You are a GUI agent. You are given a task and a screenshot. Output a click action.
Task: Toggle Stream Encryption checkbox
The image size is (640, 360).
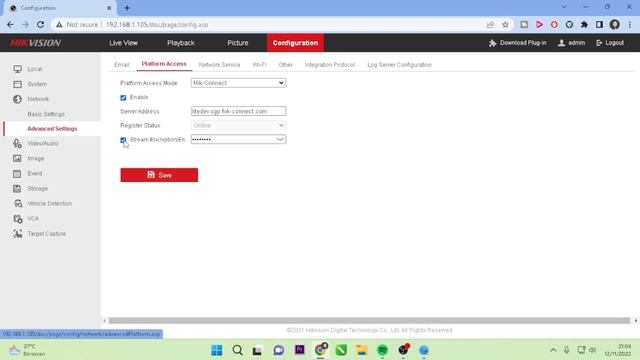(x=123, y=140)
